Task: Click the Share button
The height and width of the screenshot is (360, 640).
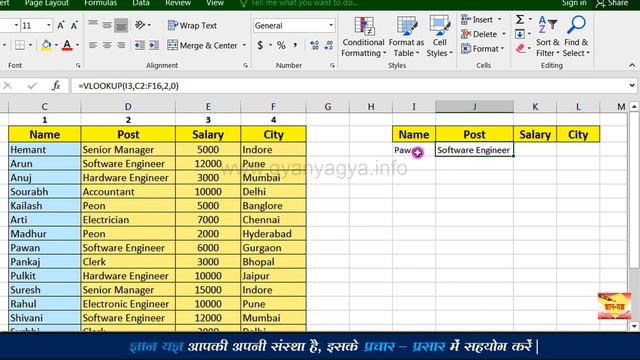Action: (x=612, y=3)
